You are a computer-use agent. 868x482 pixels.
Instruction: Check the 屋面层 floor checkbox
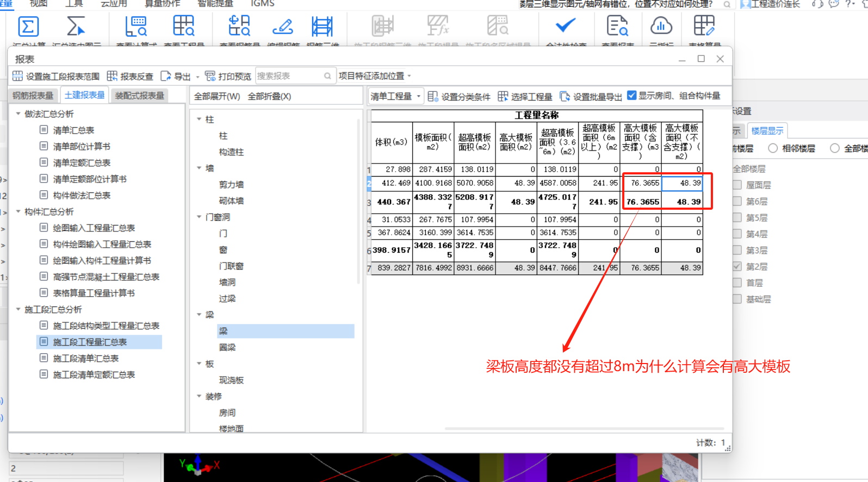coord(737,185)
